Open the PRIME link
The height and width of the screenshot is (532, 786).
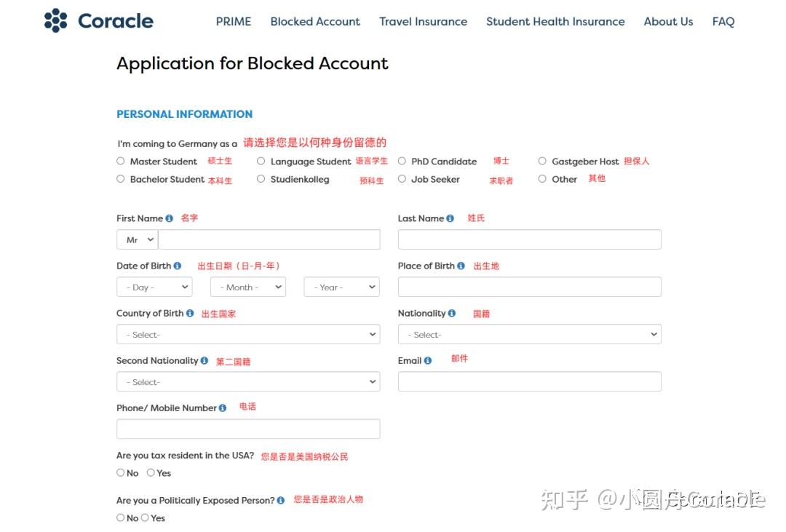(234, 21)
